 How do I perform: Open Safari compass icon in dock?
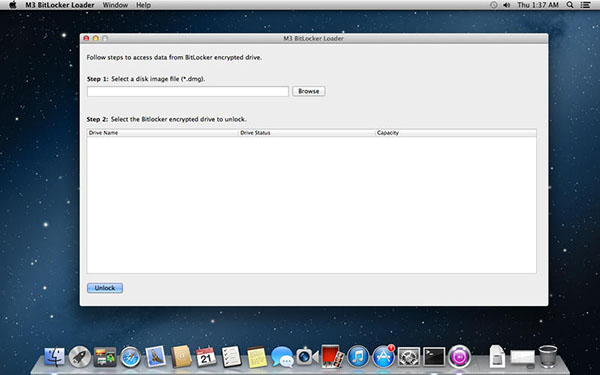click(x=130, y=357)
